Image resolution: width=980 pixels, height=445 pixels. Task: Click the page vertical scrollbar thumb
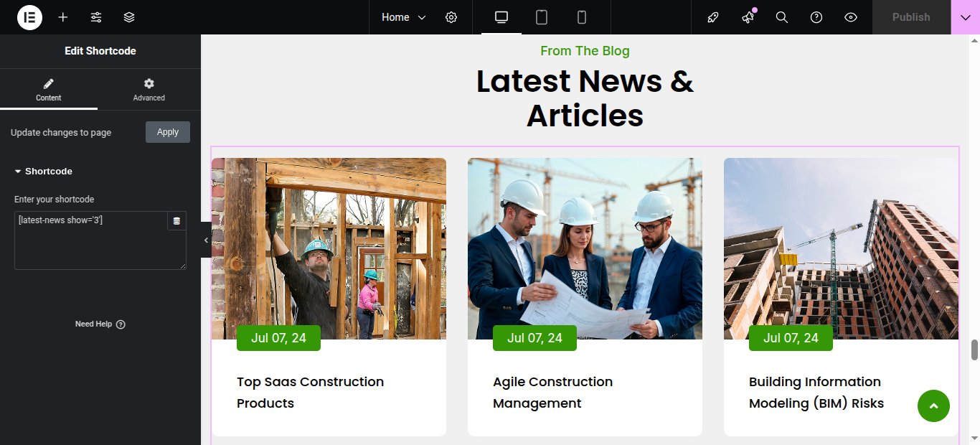(x=974, y=350)
